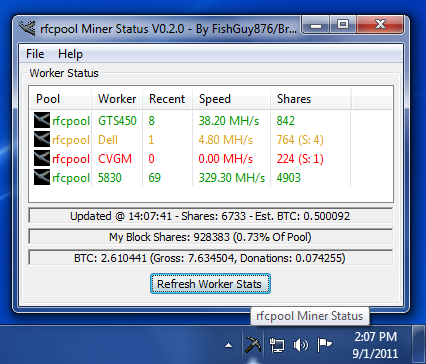426x364 pixels.
Task: Open the Help menu
Action: tap(70, 54)
